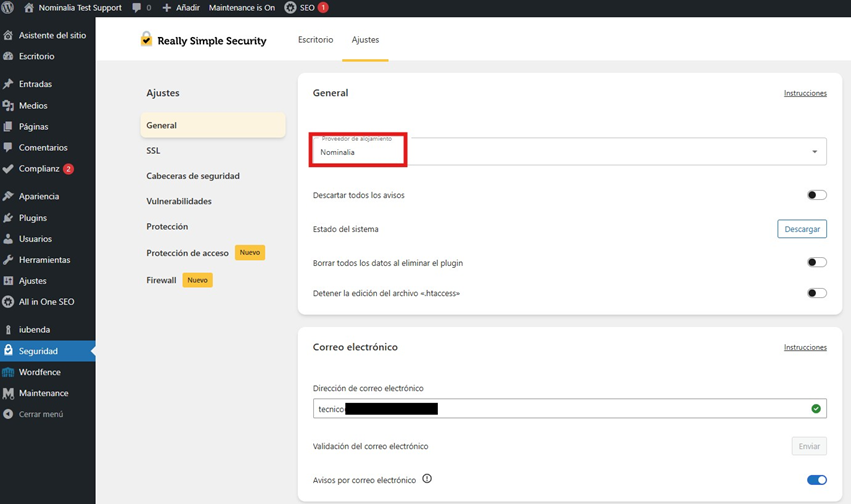
Task: Switch to the Escritorio tab of Really Simple Security
Action: point(315,40)
